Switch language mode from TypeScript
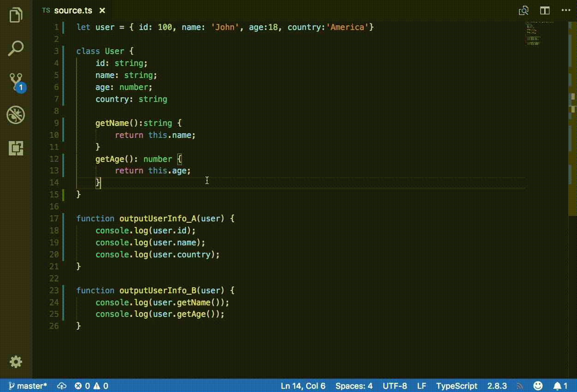This screenshot has width=577, height=392. click(x=457, y=386)
